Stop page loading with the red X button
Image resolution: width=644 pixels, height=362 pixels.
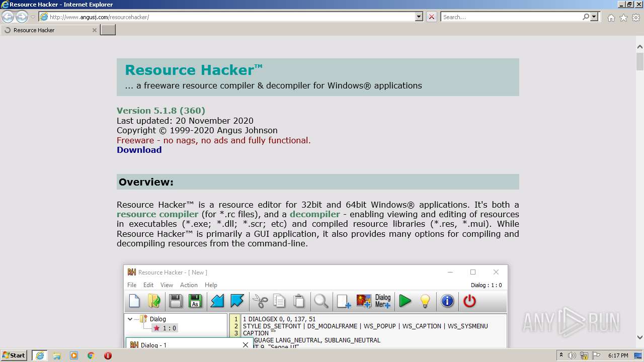[432, 17]
